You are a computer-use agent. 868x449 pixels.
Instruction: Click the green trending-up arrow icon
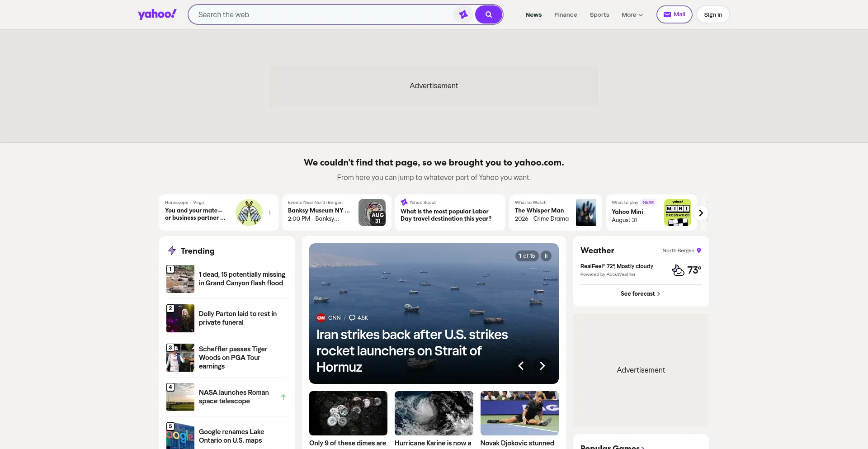(x=283, y=397)
